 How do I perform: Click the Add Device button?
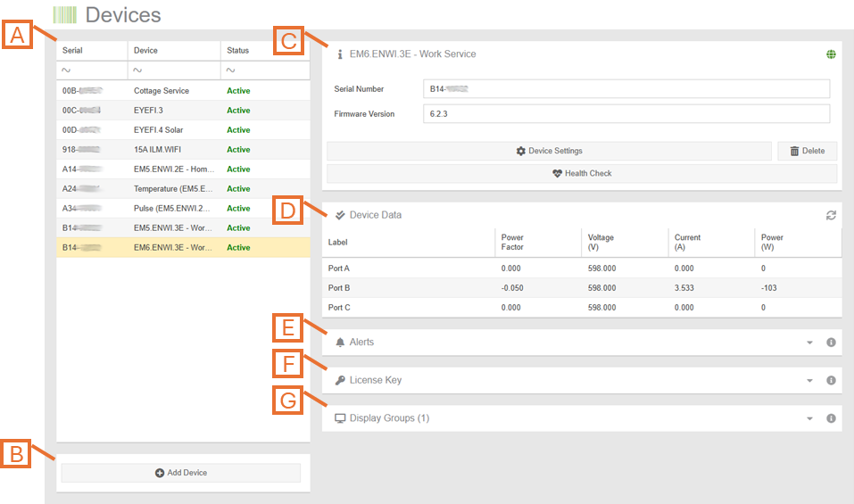181,473
